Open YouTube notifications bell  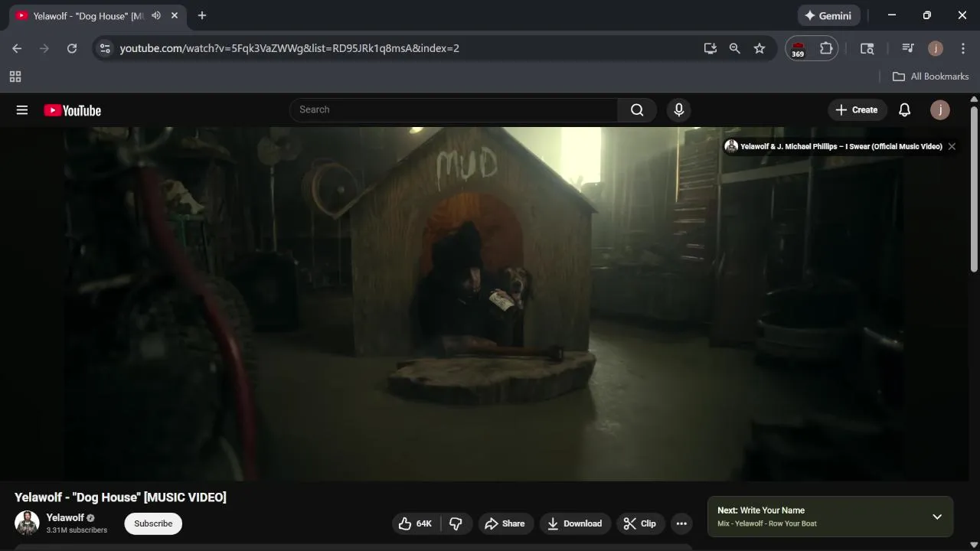pos(904,110)
